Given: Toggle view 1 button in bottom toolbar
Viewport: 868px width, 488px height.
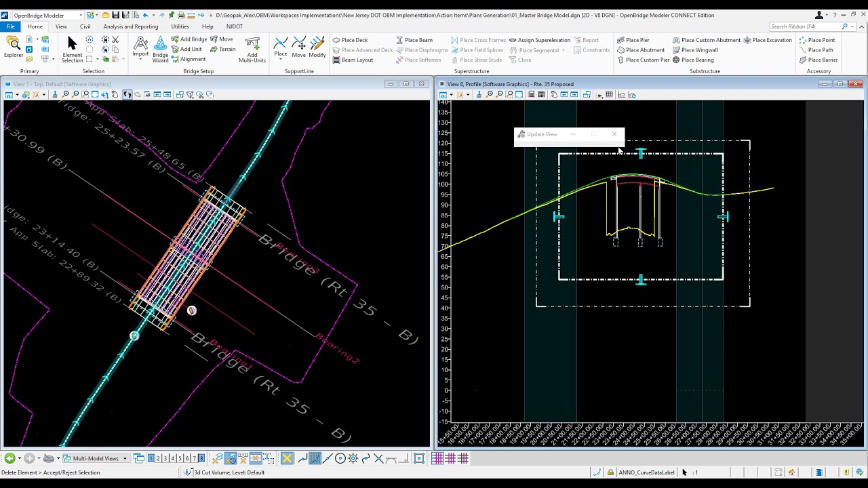Looking at the screenshot, I should coord(151,459).
